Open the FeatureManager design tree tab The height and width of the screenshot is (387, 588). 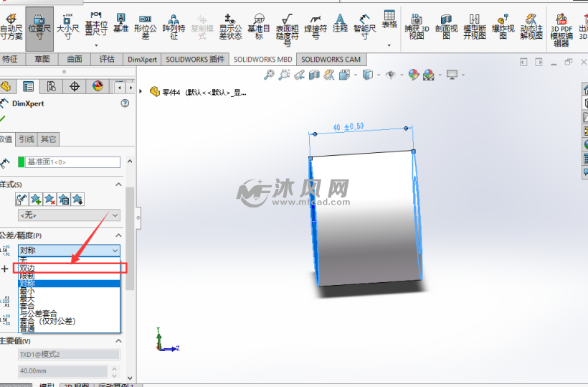[6, 87]
